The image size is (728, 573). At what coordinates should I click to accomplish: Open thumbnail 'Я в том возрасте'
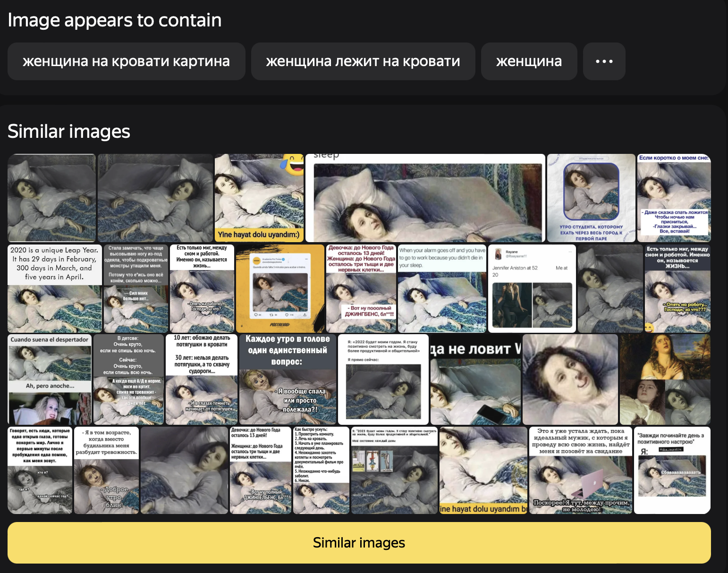(107, 470)
